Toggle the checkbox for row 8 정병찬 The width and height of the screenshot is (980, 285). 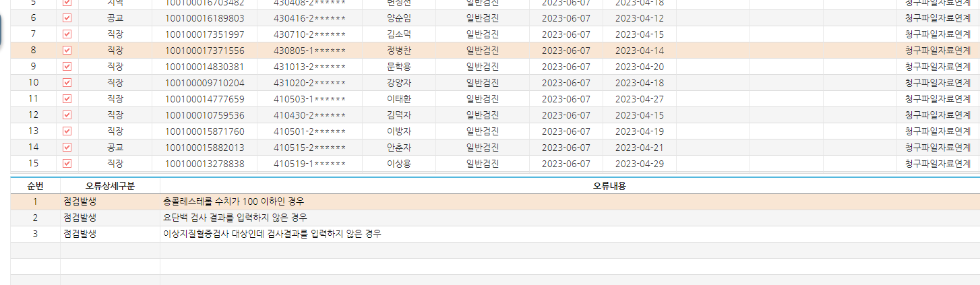(x=67, y=50)
